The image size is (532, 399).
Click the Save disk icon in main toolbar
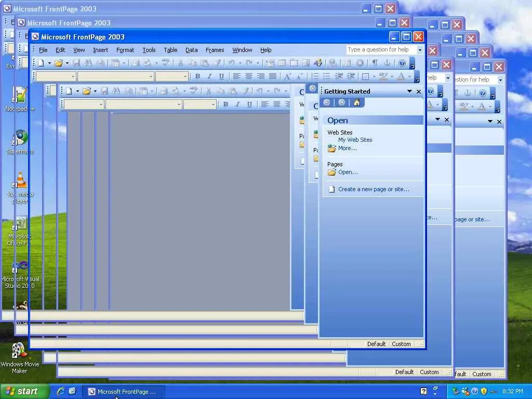point(77,63)
